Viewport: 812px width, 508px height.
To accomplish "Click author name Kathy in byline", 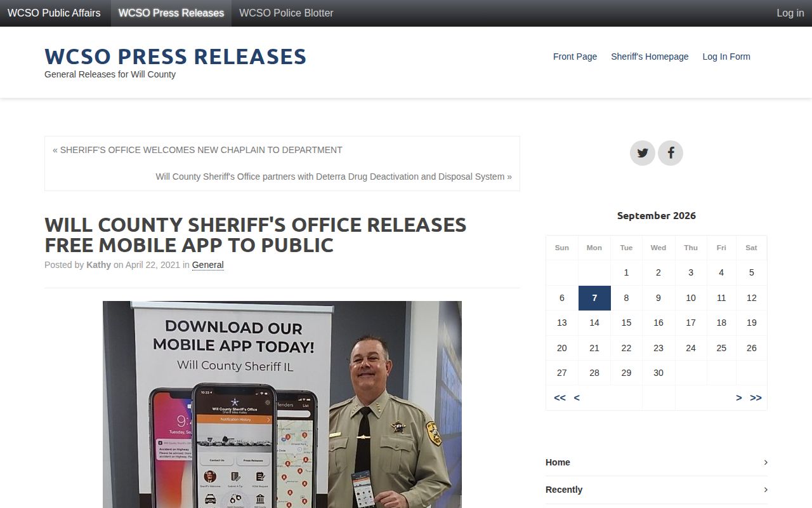I will tap(98, 265).
